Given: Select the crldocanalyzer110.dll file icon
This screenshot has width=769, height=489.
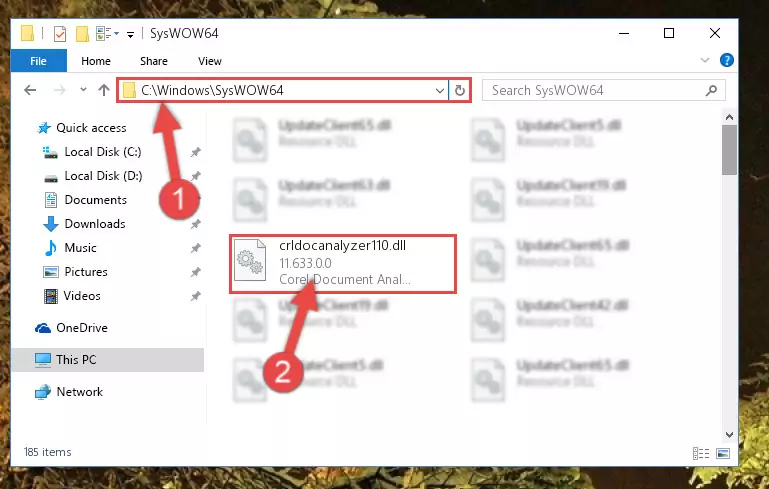Looking at the screenshot, I should (x=250, y=260).
